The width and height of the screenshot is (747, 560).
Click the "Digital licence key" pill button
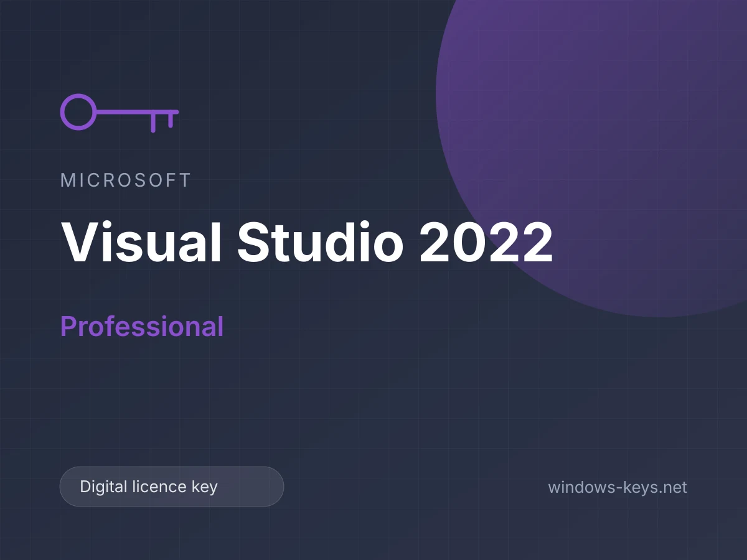coord(172,487)
